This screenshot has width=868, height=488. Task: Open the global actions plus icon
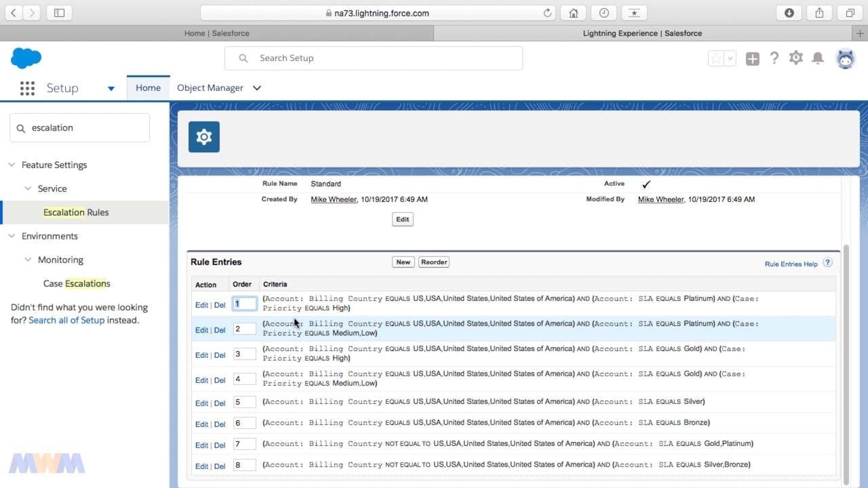[x=753, y=59]
